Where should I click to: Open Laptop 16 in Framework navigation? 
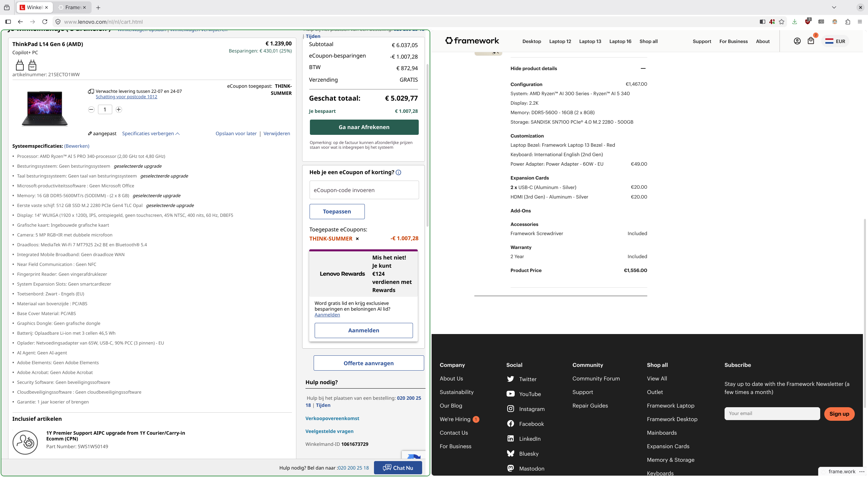pos(620,41)
